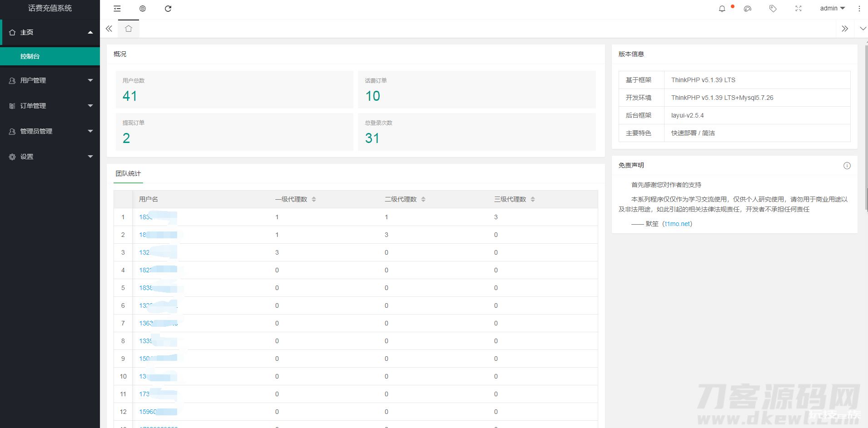Select the home tab icon

point(129,29)
